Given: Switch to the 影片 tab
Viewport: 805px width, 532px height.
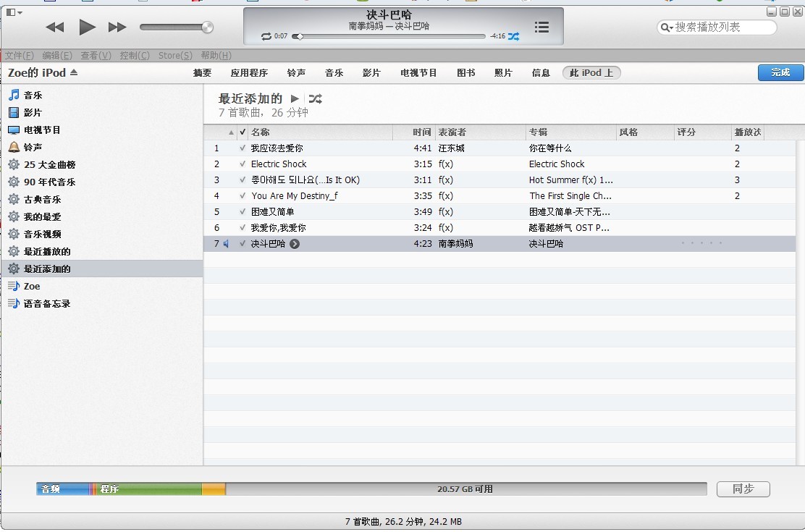Looking at the screenshot, I should point(371,73).
